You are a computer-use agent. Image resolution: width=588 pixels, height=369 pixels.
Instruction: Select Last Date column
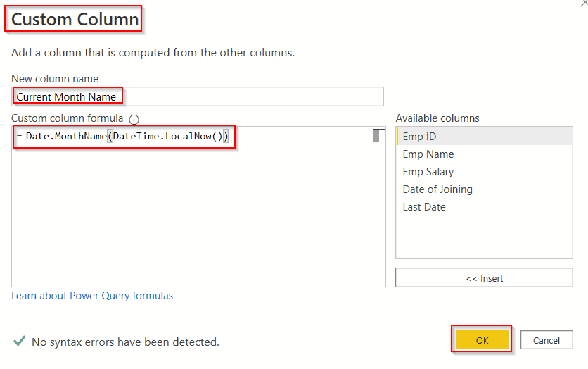pyautogui.click(x=484, y=207)
